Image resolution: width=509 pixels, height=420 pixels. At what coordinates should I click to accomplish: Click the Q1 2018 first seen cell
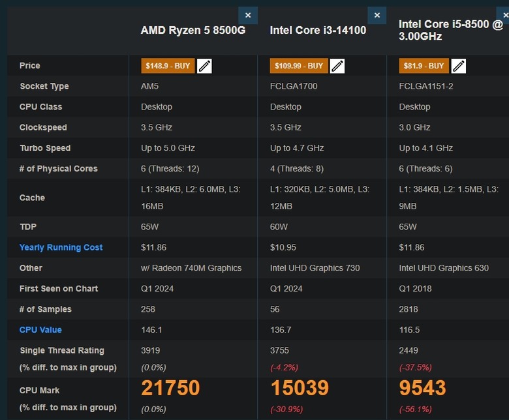click(415, 289)
